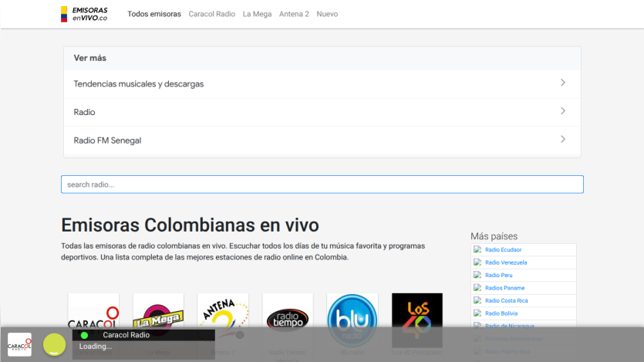644x362 pixels.
Task: Click the yellow-green play button in player bar
Action: [54, 344]
